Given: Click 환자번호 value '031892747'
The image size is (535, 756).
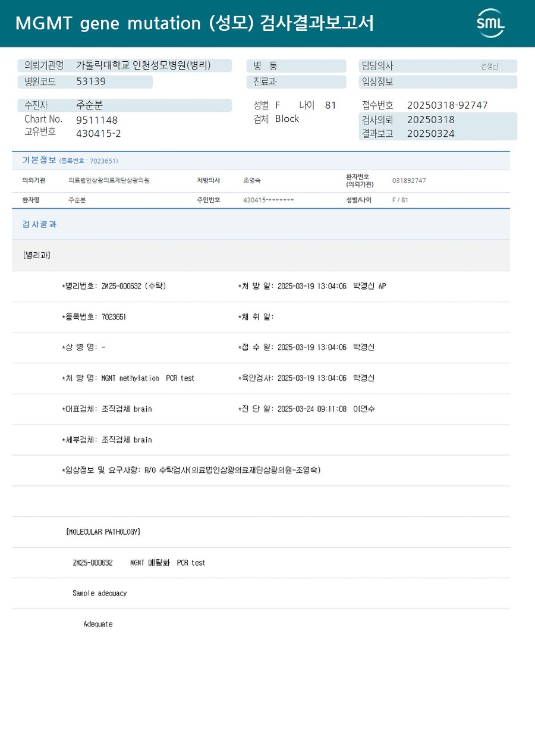Looking at the screenshot, I should pos(409,180).
